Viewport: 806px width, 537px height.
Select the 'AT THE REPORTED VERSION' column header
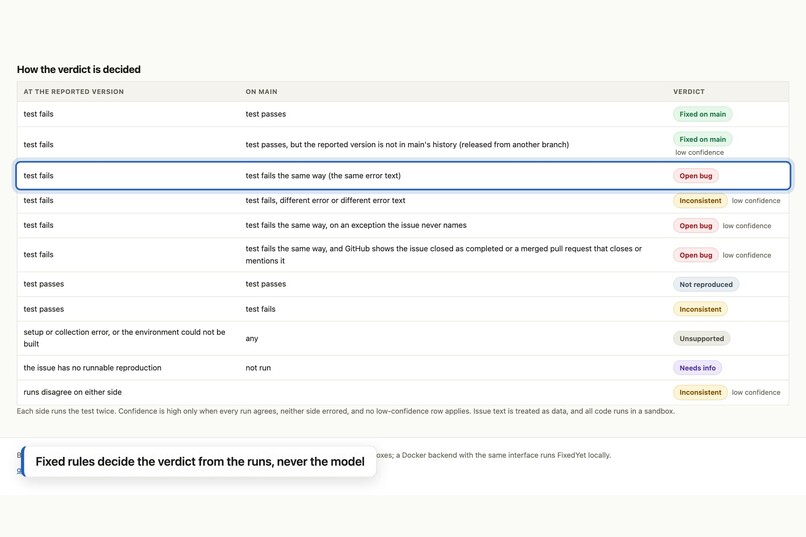point(74,91)
